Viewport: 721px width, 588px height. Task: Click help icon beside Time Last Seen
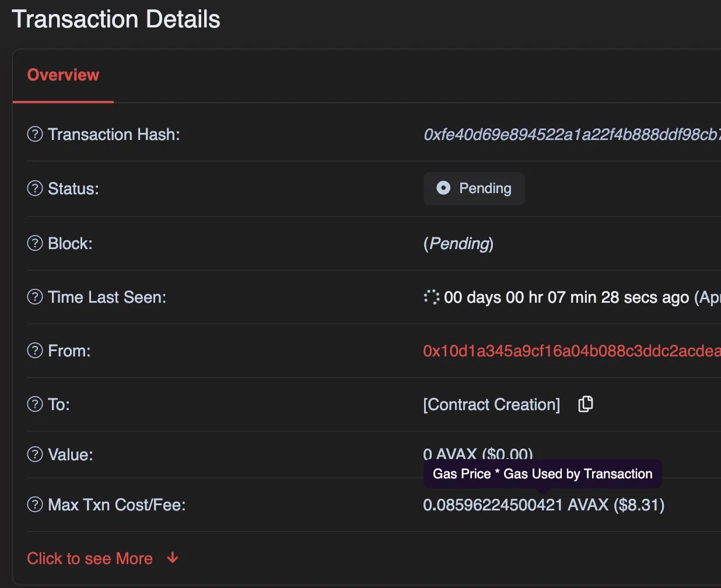[x=35, y=297]
